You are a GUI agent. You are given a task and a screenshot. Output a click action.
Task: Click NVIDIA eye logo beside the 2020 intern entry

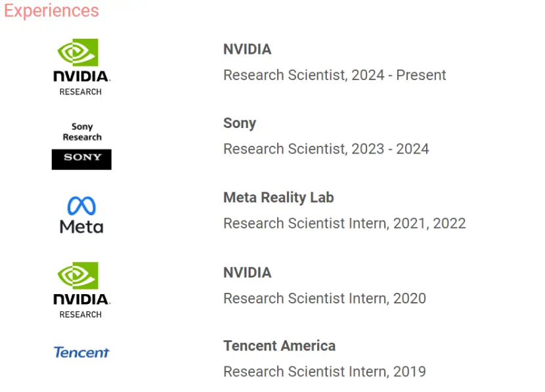click(x=78, y=276)
